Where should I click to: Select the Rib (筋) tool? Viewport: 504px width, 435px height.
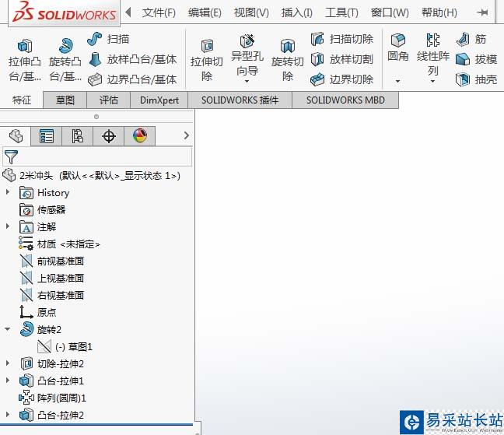(471, 39)
